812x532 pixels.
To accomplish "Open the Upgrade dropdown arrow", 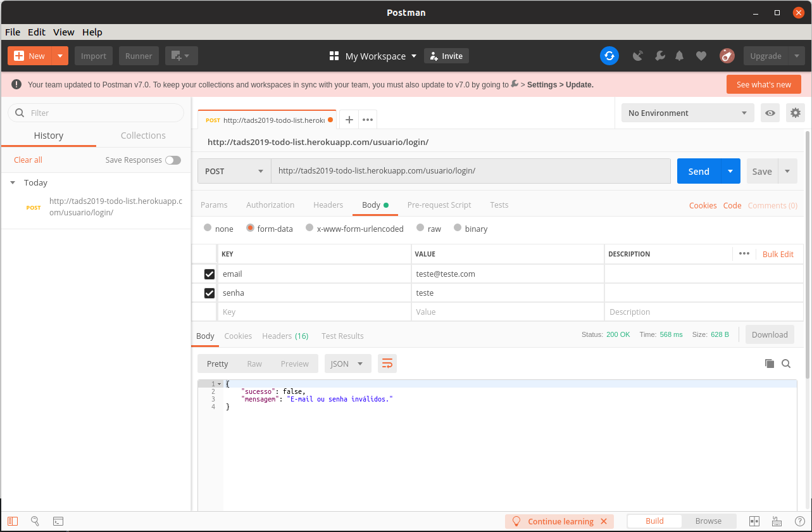I will coord(796,56).
